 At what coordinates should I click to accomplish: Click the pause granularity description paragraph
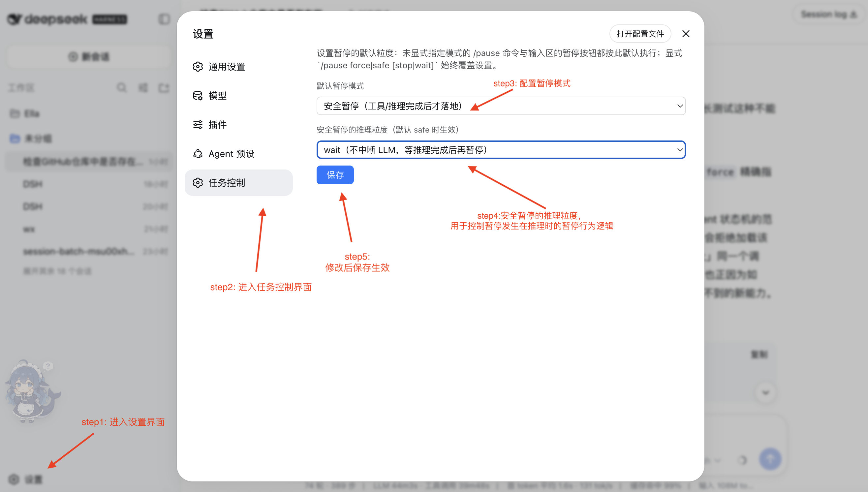(499, 59)
